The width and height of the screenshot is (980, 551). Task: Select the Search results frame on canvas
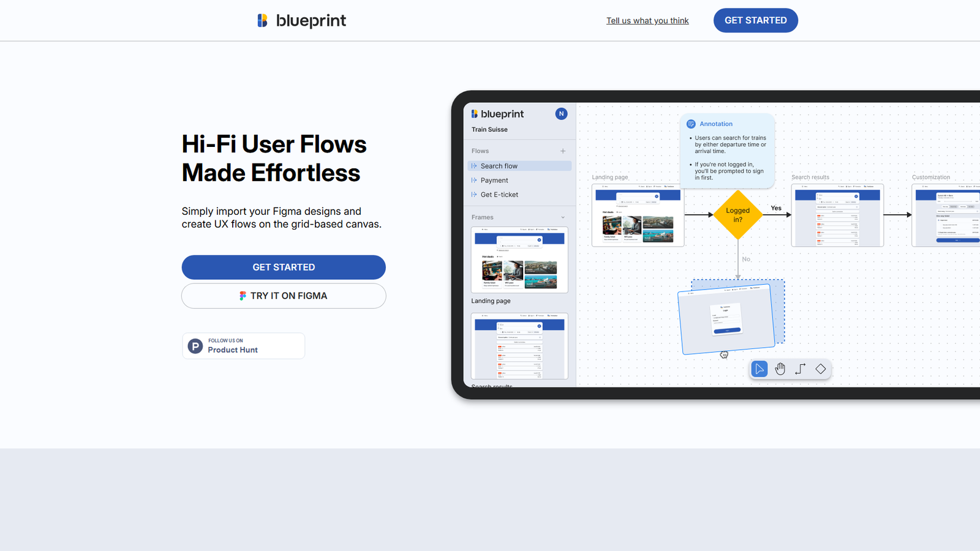(837, 216)
